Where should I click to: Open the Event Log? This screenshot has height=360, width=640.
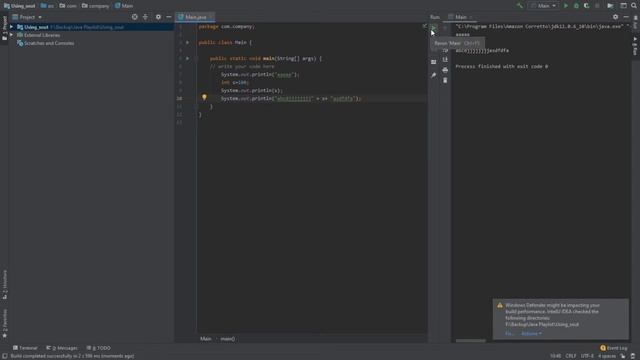click(613, 348)
